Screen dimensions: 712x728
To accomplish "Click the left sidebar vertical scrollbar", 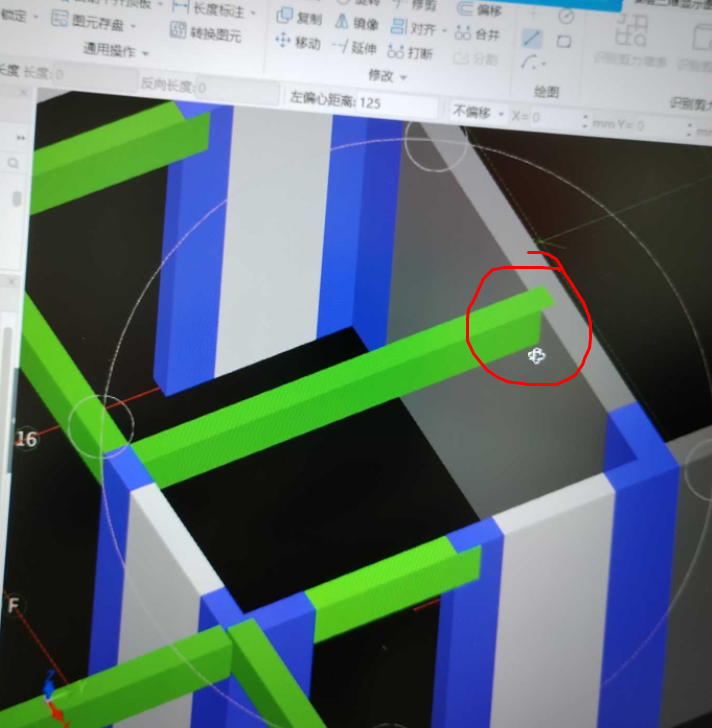I will pyautogui.click(x=17, y=199).
